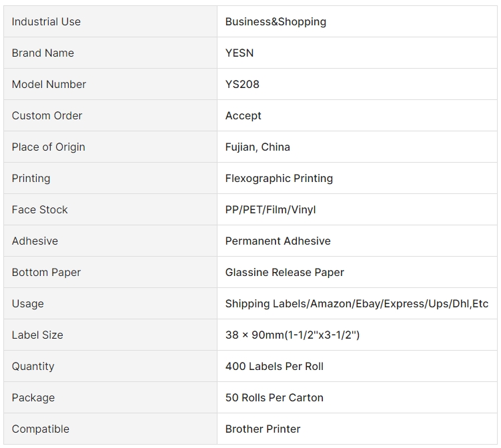Select the PP/PET/Film/Vinyl value text
The image size is (501, 448).
[270, 210]
